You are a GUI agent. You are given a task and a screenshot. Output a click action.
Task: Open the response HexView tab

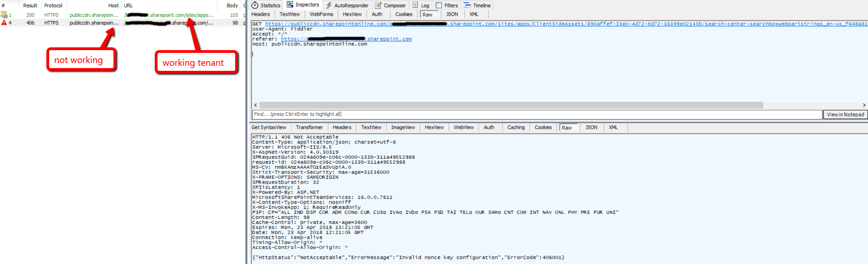click(434, 127)
